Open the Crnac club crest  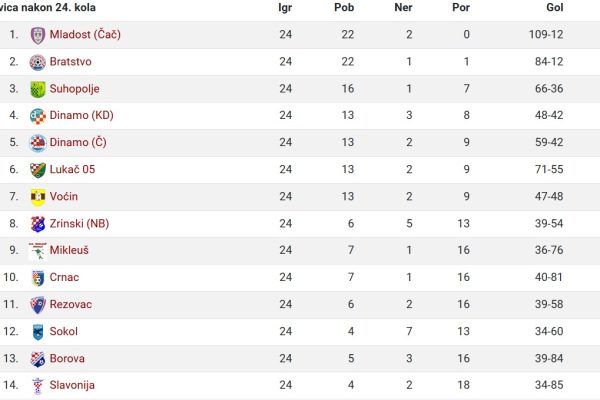click(38, 278)
